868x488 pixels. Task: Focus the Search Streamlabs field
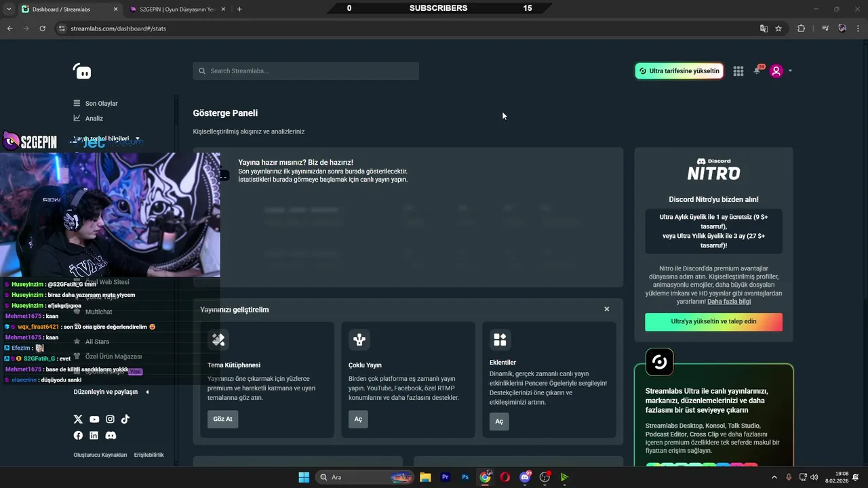[x=306, y=71]
